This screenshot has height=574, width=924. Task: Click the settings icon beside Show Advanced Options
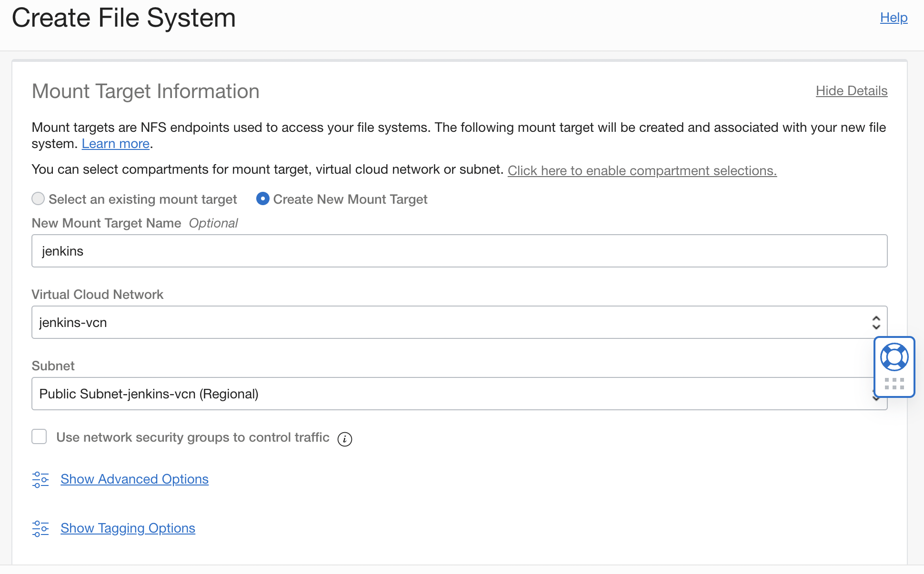40,480
